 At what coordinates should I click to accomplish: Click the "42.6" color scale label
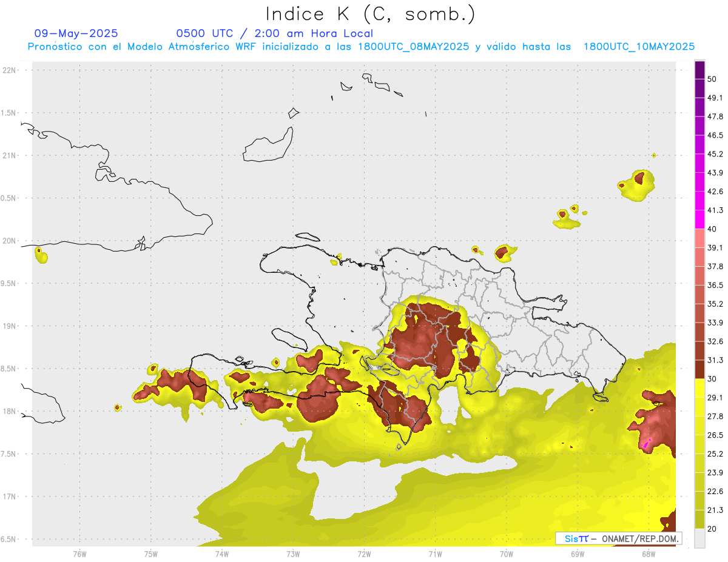715,192
